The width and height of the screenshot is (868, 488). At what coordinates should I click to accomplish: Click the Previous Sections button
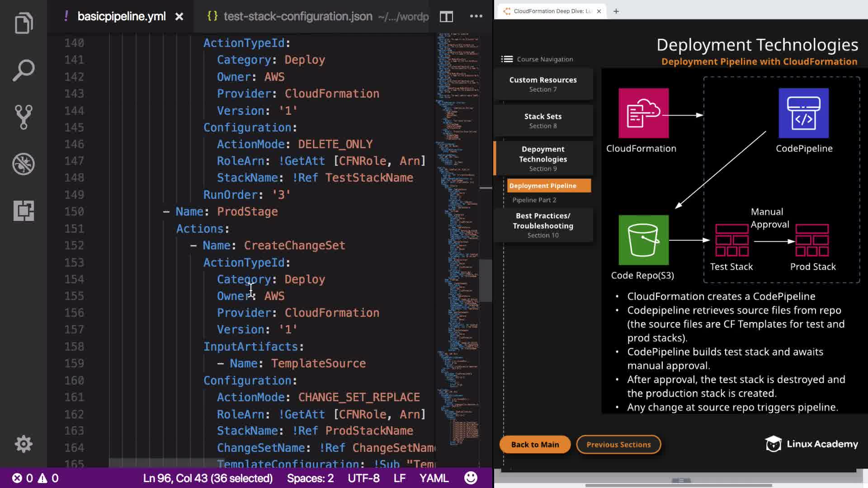[x=618, y=445]
